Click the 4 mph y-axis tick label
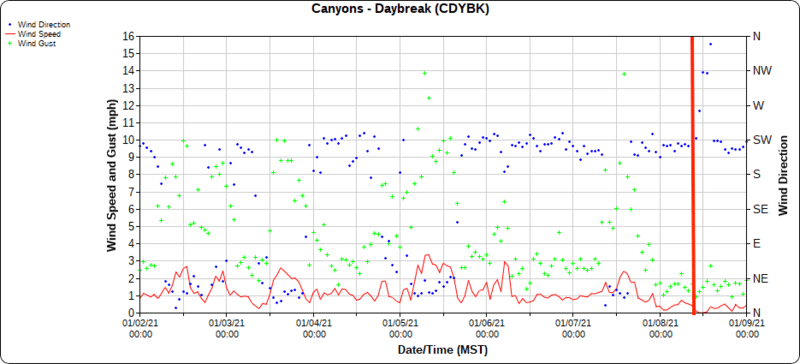Screen dimensions: 800x364 coord(132,244)
